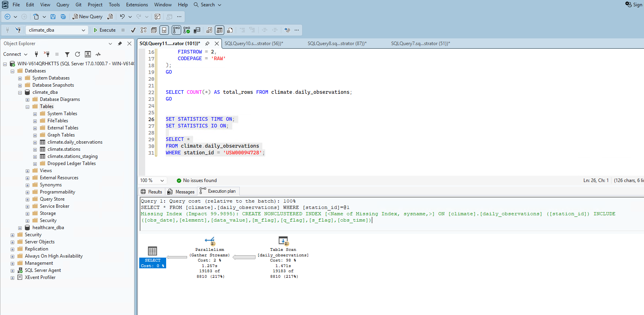Viewport: 644px width, 315px height.
Task: Click the Parse checkmark icon
Action: point(133,30)
